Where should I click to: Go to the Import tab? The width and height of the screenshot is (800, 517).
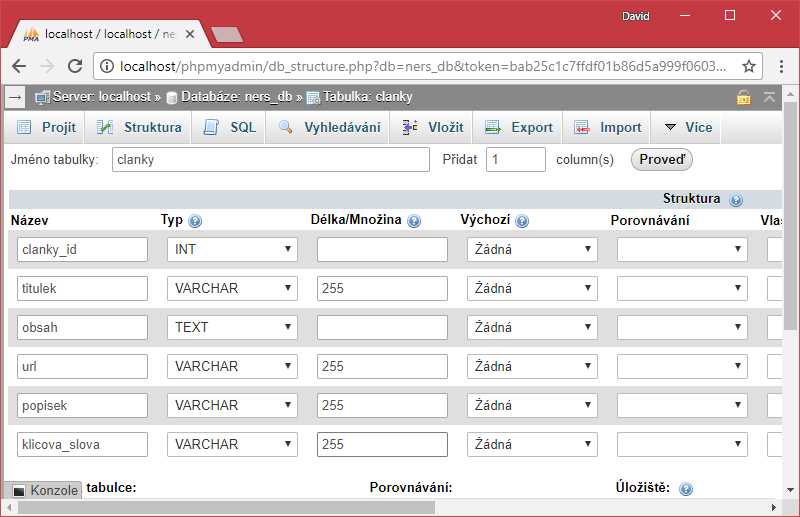pos(607,128)
